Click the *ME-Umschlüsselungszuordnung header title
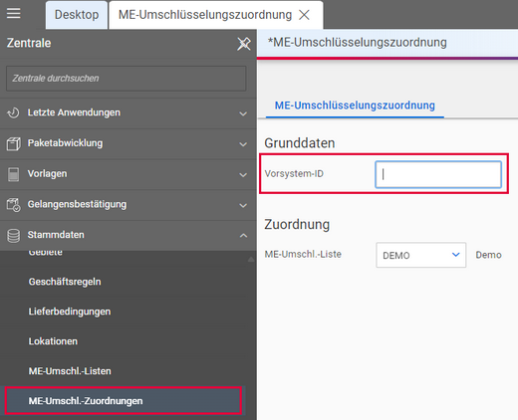The width and height of the screenshot is (518, 420). pos(358,43)
